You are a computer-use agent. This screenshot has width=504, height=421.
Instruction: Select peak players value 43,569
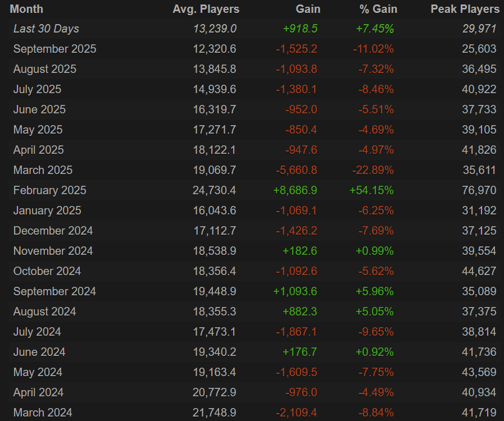point(479,373)
